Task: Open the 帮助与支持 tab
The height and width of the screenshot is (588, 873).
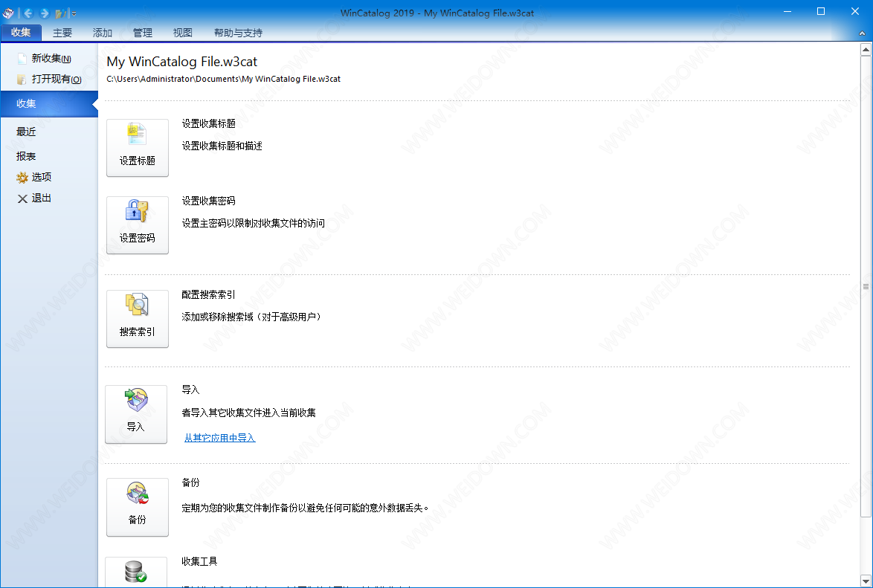Action: point(238,33)
